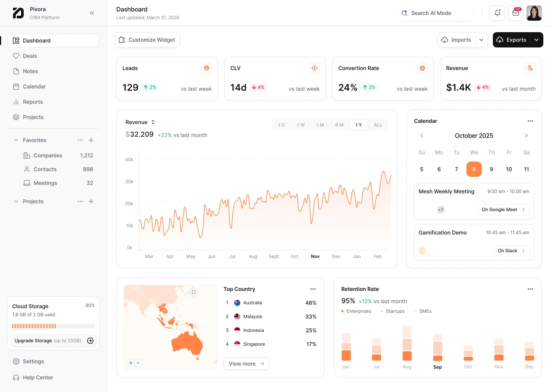Click the Leads card icon

(x=207, y=68)
